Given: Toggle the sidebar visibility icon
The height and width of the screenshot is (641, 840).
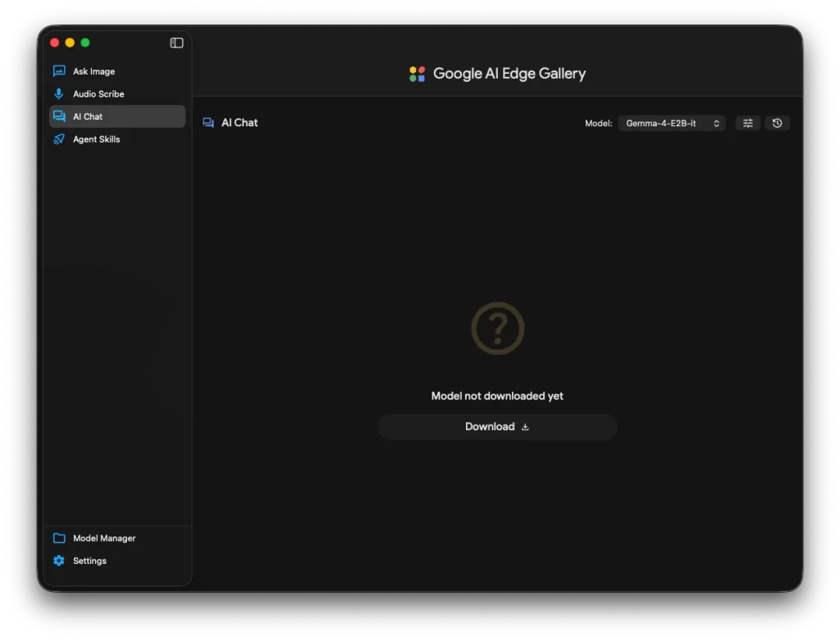Looking at the screenshot, I should pos(176,43).
